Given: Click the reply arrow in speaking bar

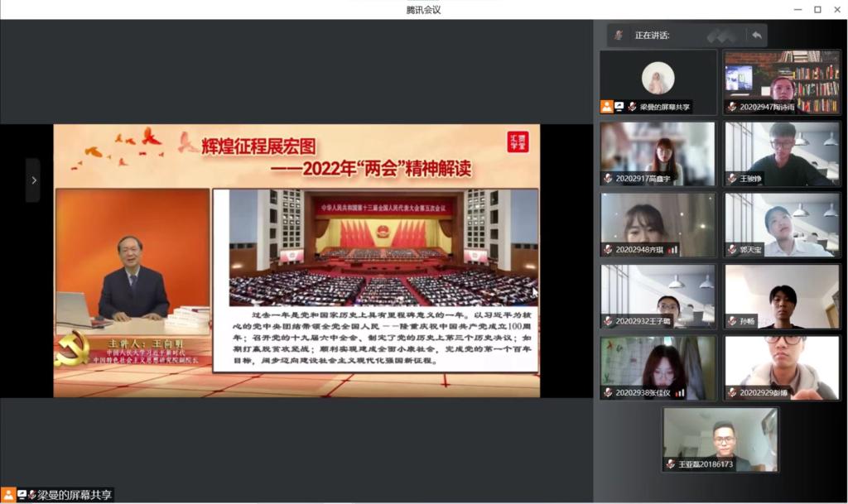Looking at the screenshot, I should coord(756,35).
